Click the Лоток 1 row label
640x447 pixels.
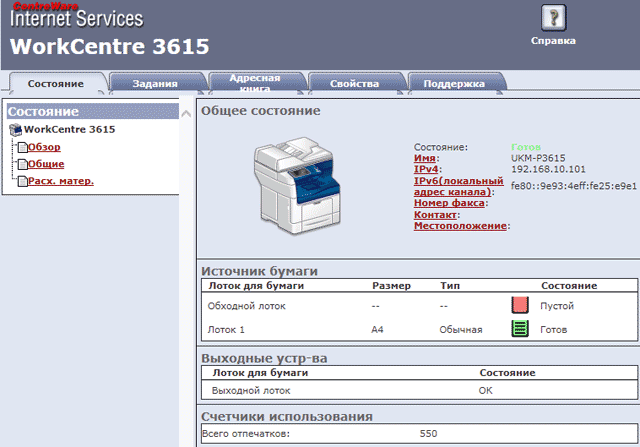pyautogui.click(x=226, y=329)
